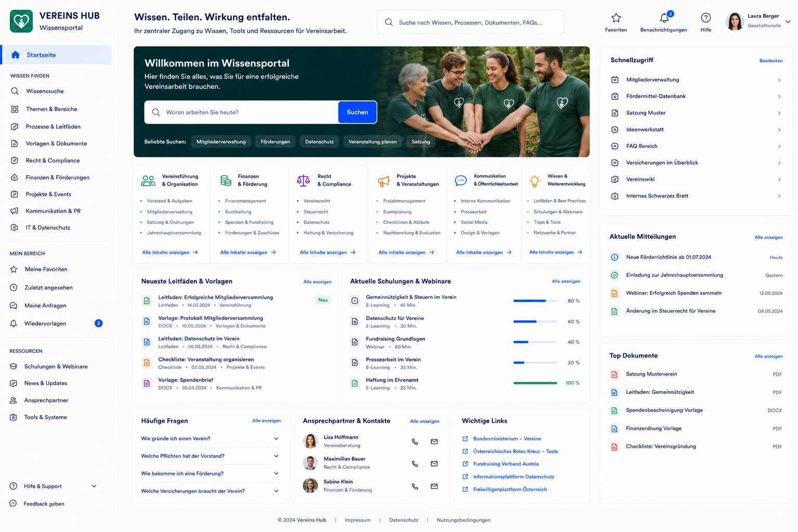This screenshot has height=532, width=798.
Task: Click info icon beside Neue Förderrichtlinie
Action: (614, 257)
